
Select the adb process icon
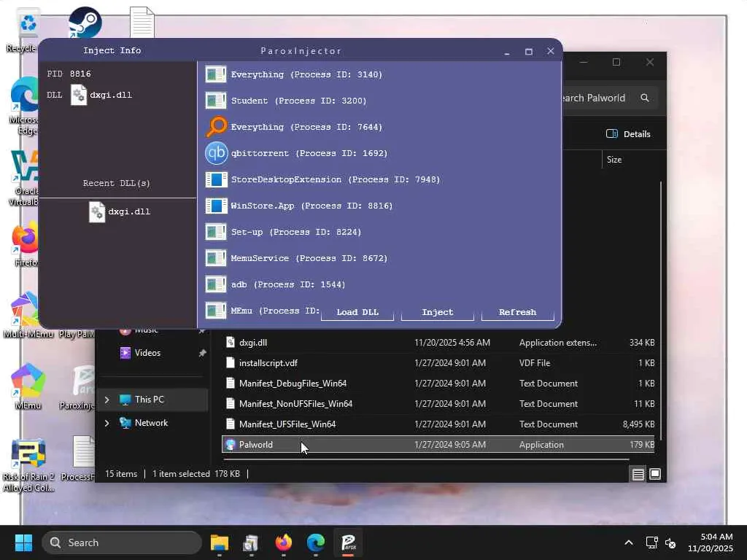pyautogui.click(x=216, y=284)
